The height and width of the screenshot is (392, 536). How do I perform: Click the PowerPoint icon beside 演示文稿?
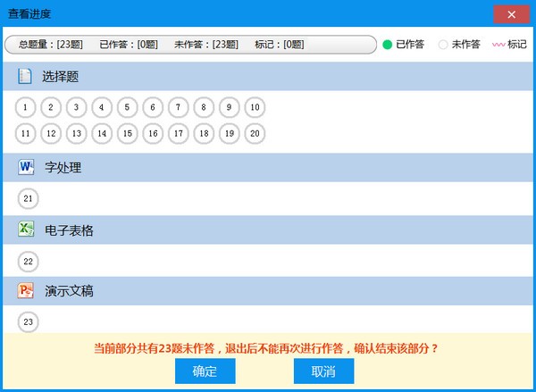pyautogui.click(x=26, y=291)
